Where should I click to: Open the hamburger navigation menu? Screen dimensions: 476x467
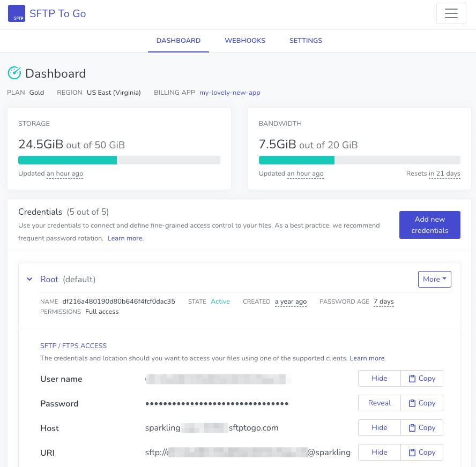(x=451, y=13)
